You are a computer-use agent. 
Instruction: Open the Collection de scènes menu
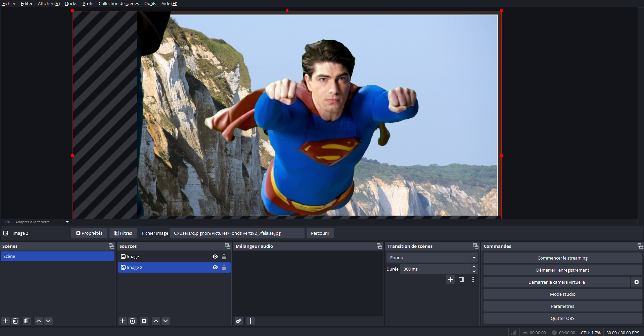coord(119,3)
